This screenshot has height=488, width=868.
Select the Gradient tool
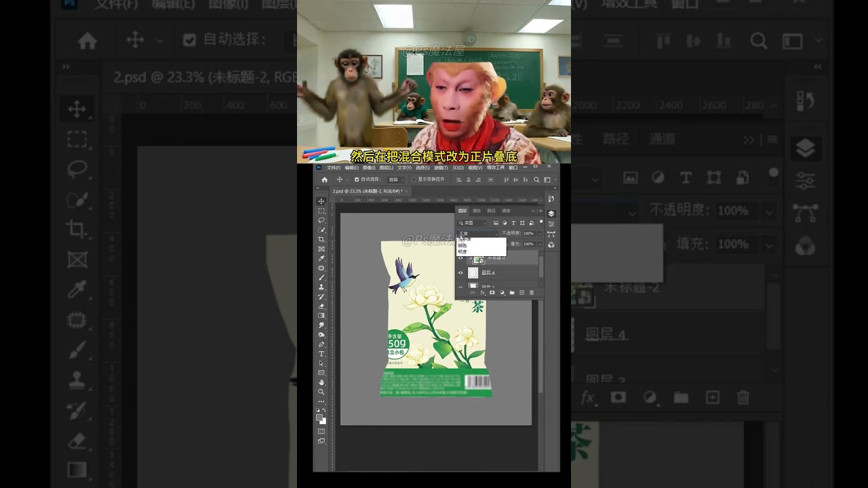(321, 315)
